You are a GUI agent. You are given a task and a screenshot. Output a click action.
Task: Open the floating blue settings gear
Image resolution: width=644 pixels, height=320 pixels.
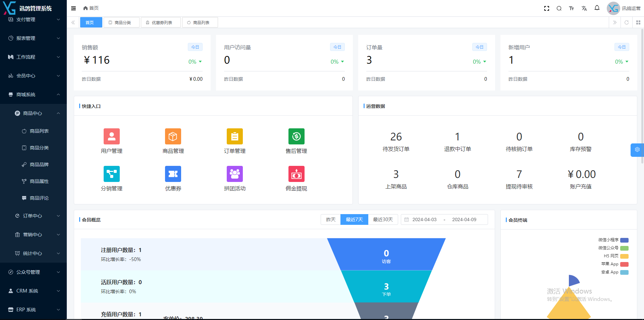pos(637,150)
